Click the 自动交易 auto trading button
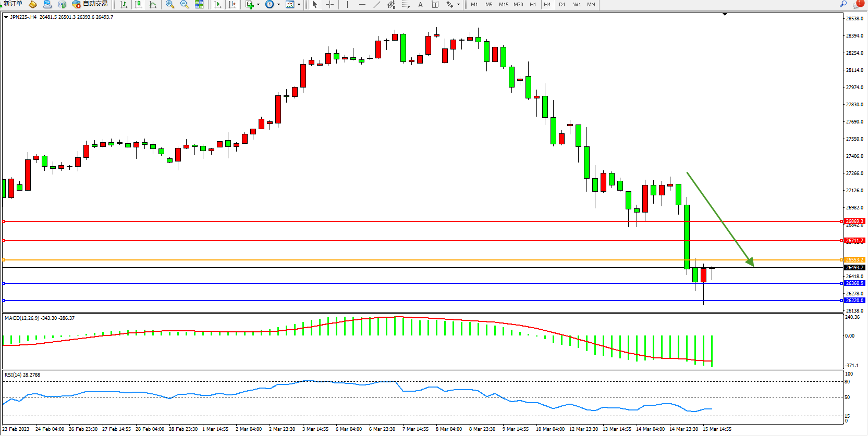 click(x=90, y=4)
